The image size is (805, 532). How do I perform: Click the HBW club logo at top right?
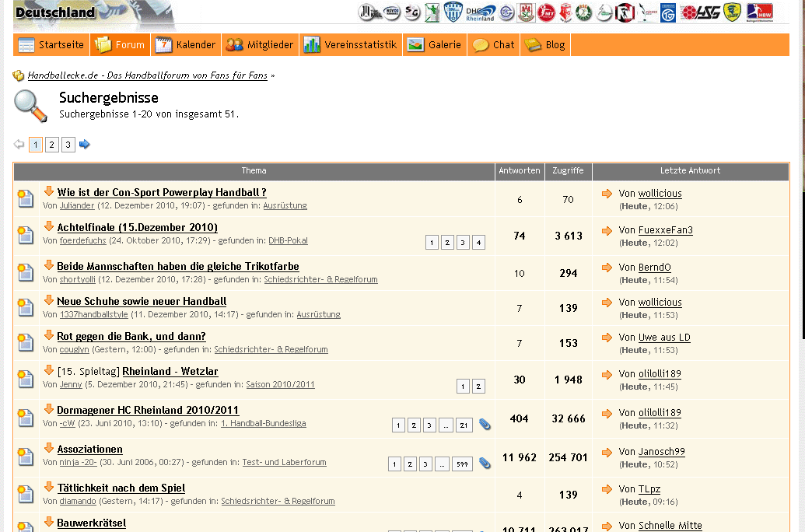pos(759,12)
